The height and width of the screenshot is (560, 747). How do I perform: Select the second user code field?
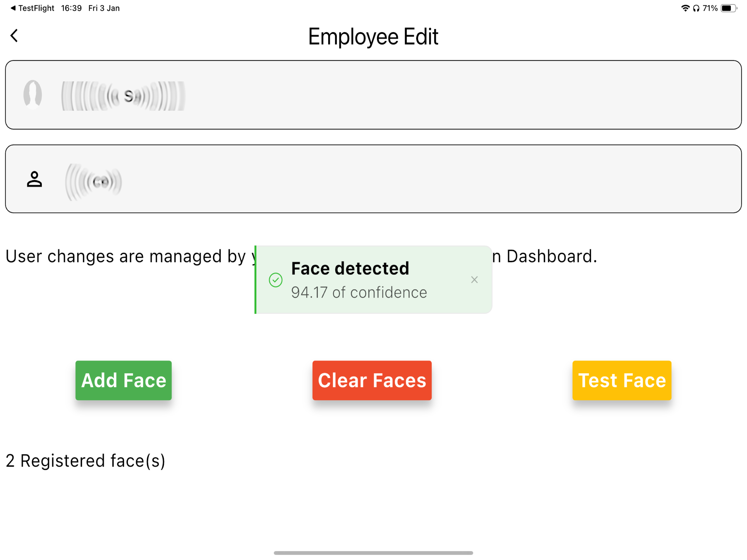pos(373,179)
